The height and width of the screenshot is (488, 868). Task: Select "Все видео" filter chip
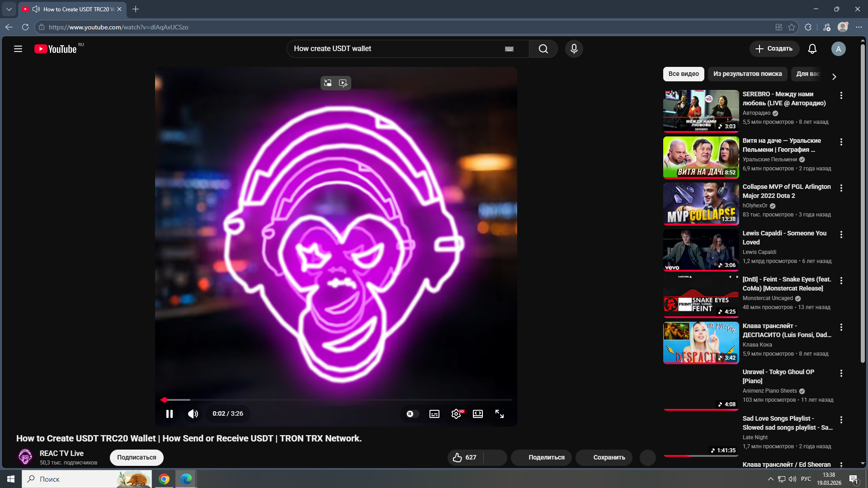683,74
